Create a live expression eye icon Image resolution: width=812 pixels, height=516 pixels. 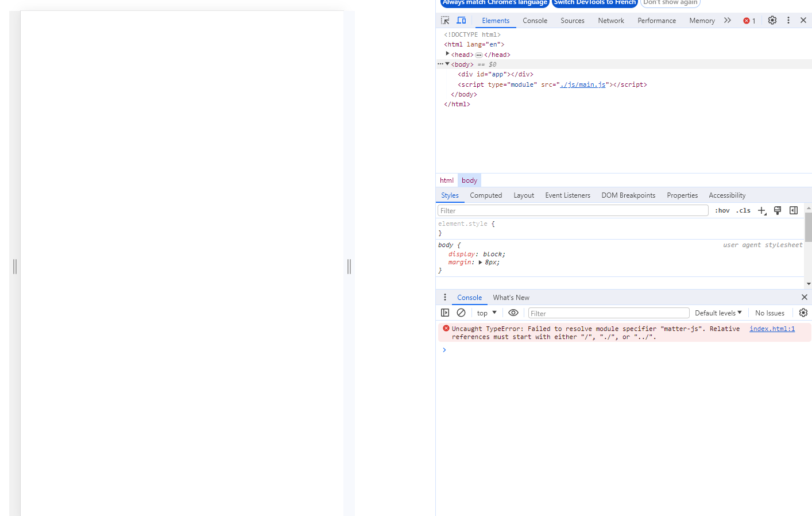(513, 313)
